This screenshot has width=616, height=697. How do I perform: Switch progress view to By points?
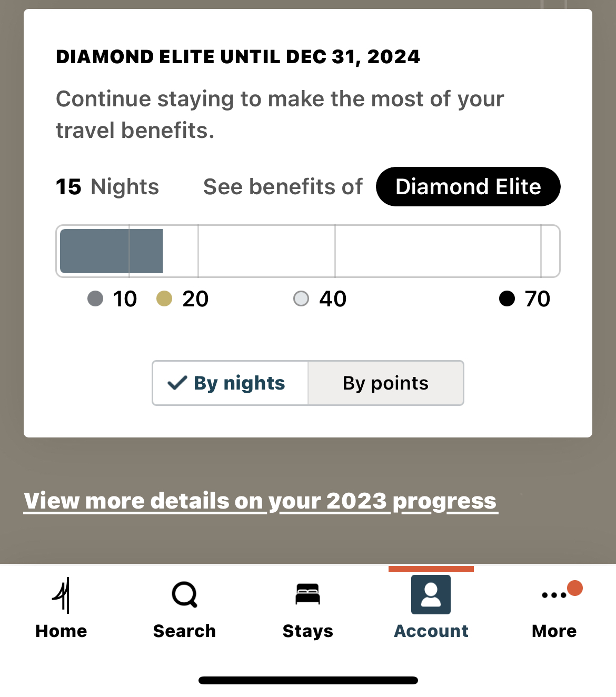(386, 383)
